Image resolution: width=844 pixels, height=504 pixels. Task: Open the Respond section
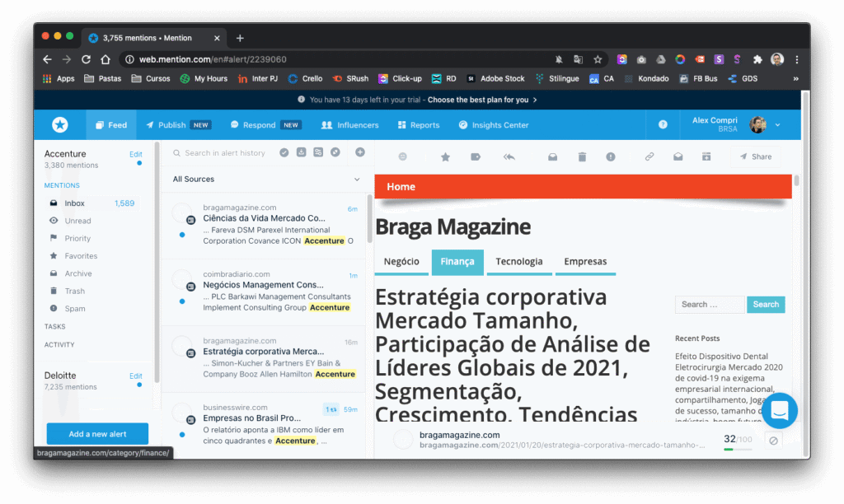[265, 125]
